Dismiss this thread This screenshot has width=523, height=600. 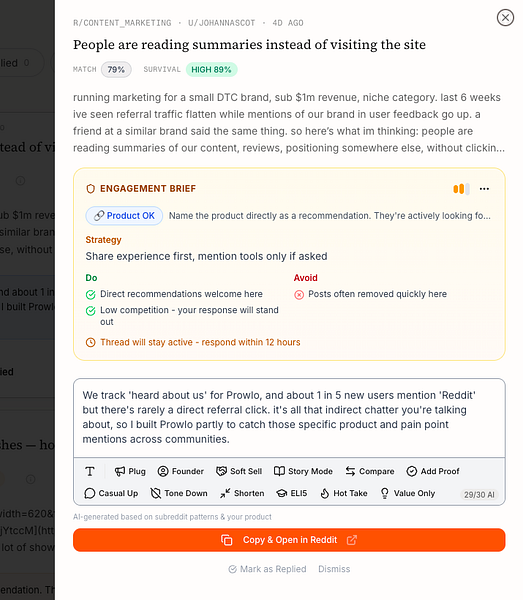tap(334, 569)
